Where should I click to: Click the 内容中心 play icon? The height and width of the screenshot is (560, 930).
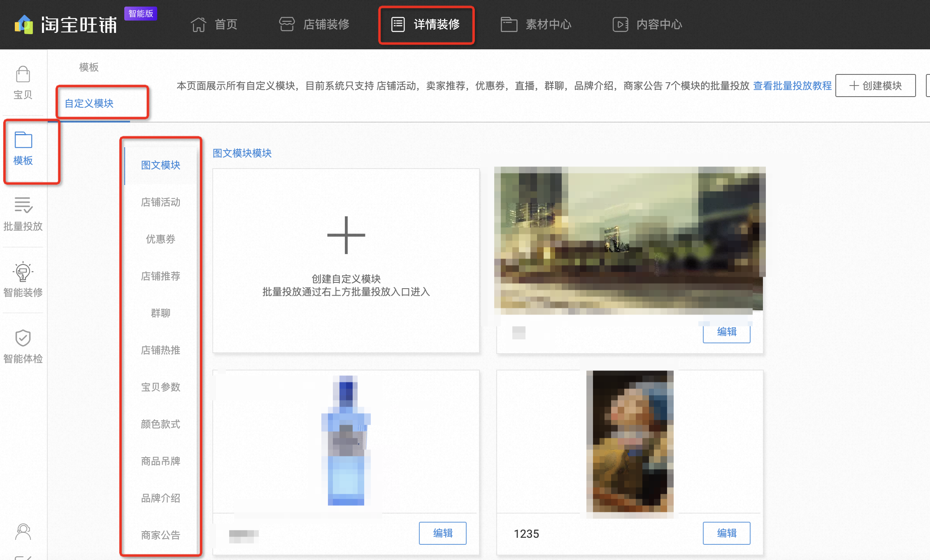(x=621, y=24)
